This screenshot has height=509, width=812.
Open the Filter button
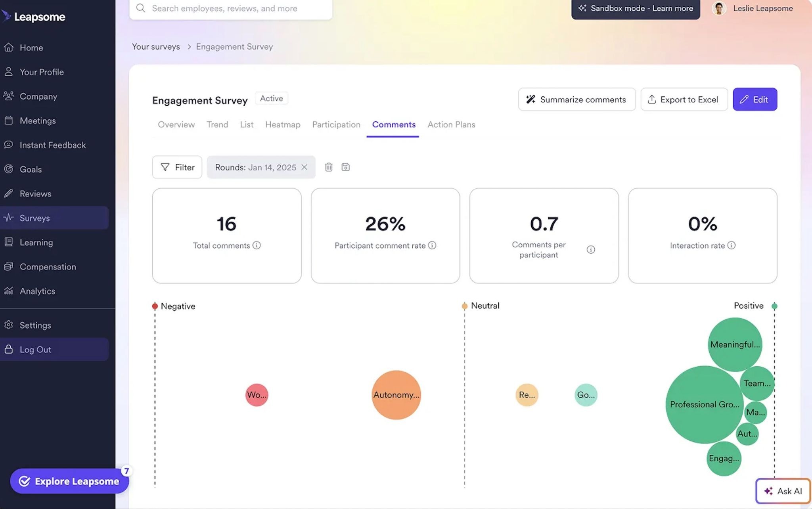tap(177, 167)
